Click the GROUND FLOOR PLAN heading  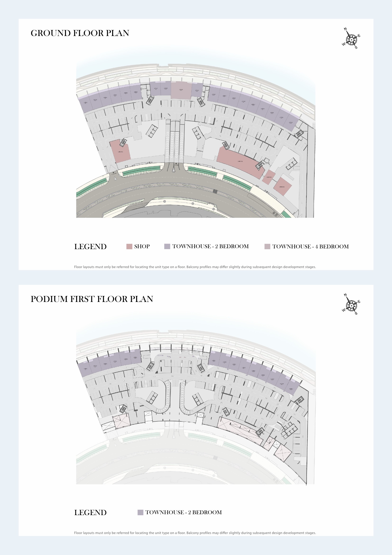80,33
